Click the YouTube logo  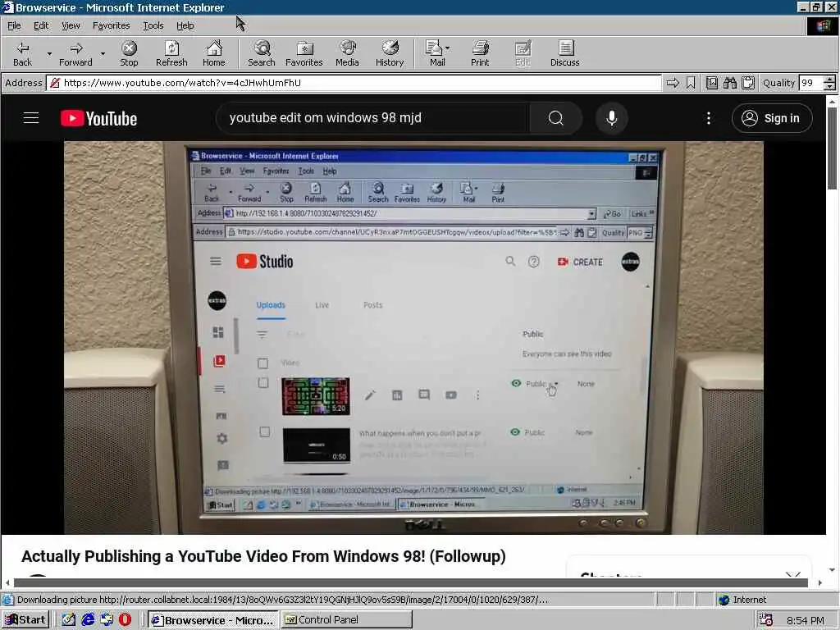(98, 118)
